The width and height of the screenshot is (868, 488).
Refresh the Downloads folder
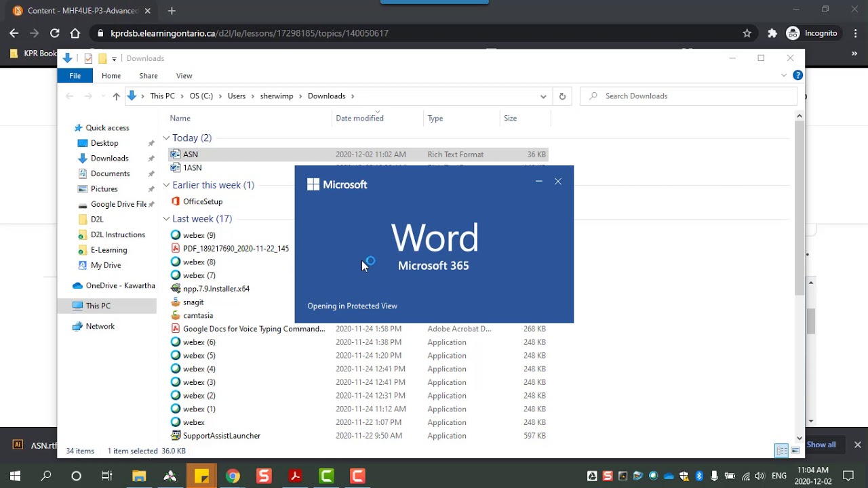point(562,96)
